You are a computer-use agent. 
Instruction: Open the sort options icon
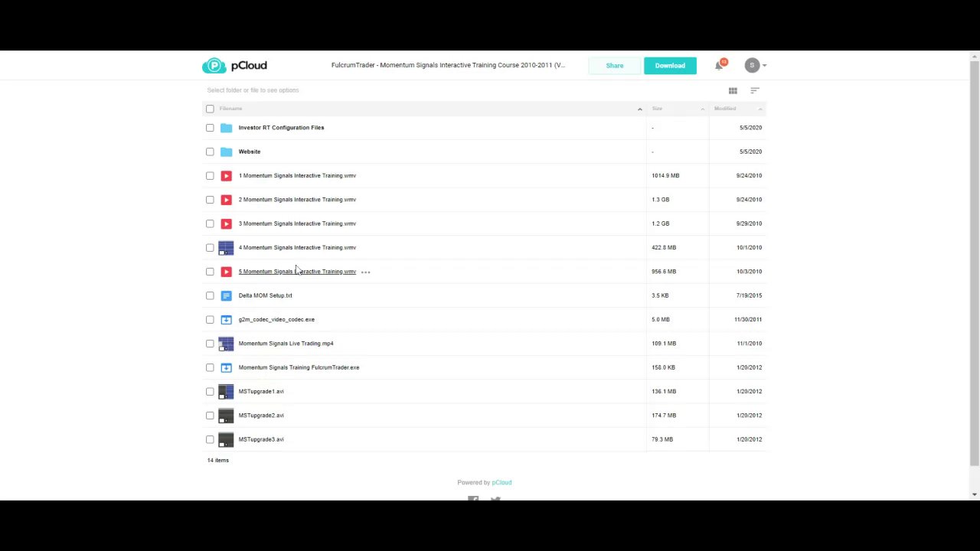755,90
